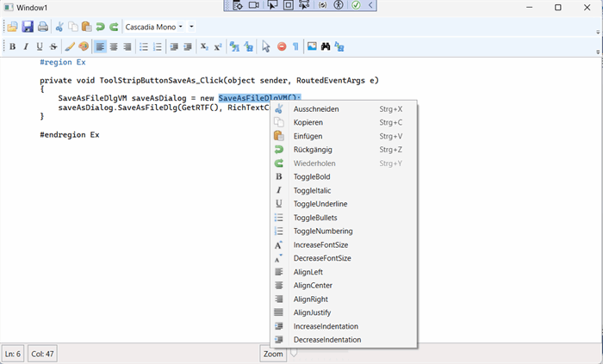603x364 pixels.
Task: Open a file with the folder icon
Action: [12, 27]
